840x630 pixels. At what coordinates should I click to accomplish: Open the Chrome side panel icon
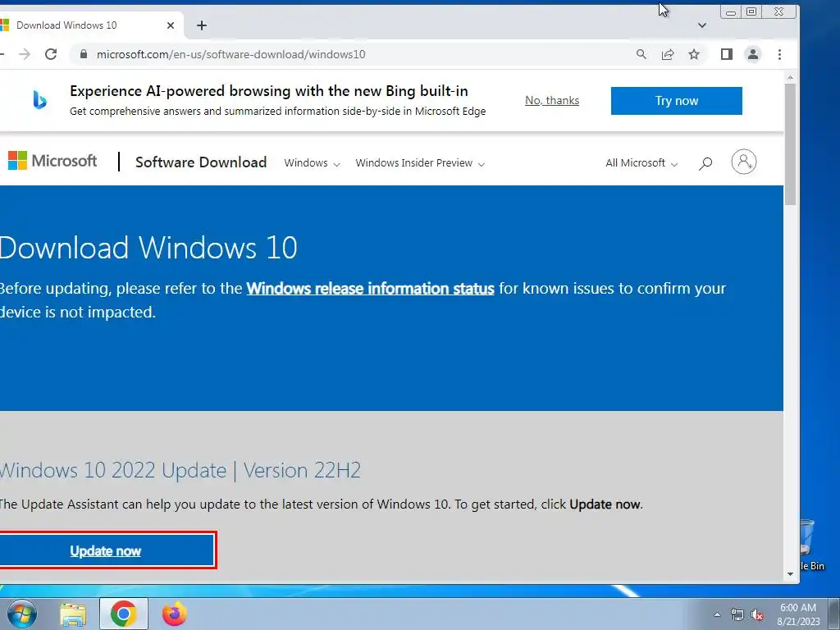[727, 54]
